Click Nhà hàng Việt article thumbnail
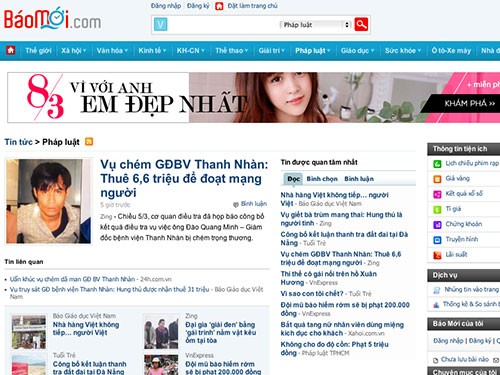This screenshot has width=500, height=375. [29, 332]
